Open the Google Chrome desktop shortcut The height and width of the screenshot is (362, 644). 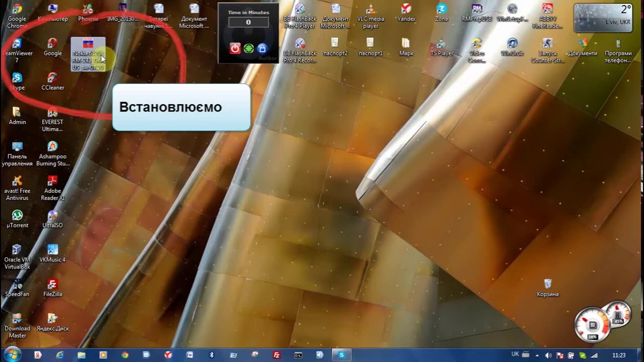(17, 16)
